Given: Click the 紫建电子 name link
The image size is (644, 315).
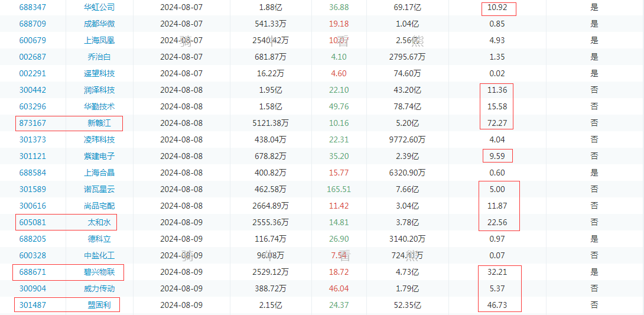Looking at the screenshot, I should [99, 156].
